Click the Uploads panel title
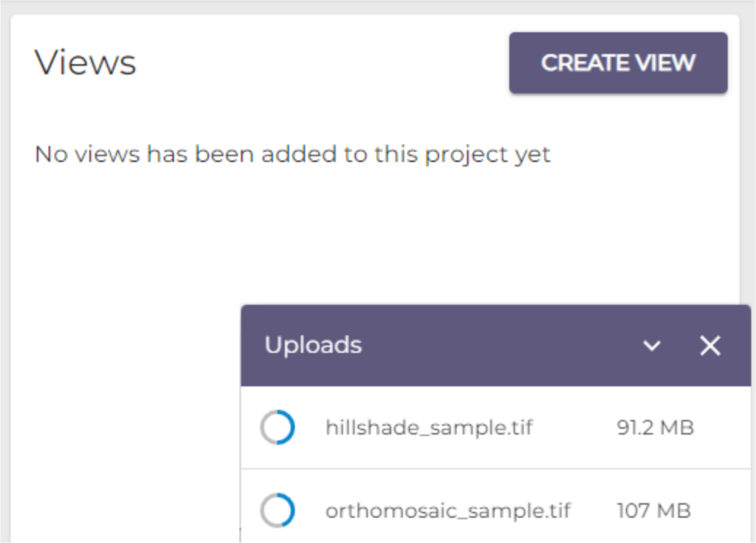 312,345
